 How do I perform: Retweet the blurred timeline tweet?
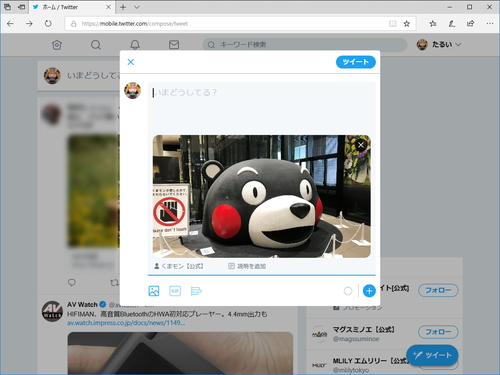[x=114, y=283]
